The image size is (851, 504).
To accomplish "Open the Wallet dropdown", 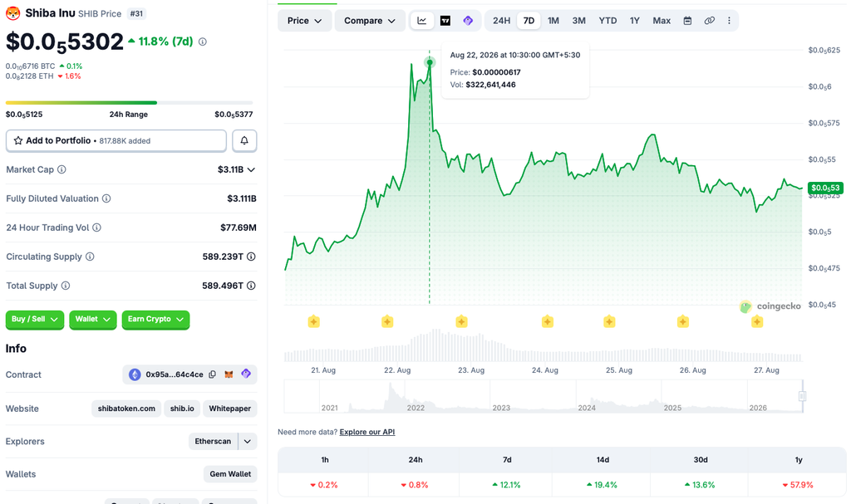I will [x=93, y=319].
